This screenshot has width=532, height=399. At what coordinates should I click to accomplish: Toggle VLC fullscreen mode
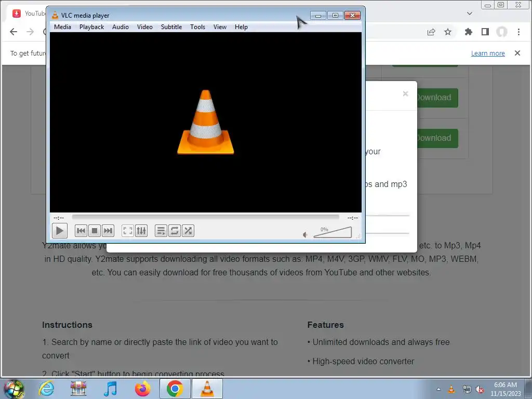click(x=128, y=231)
